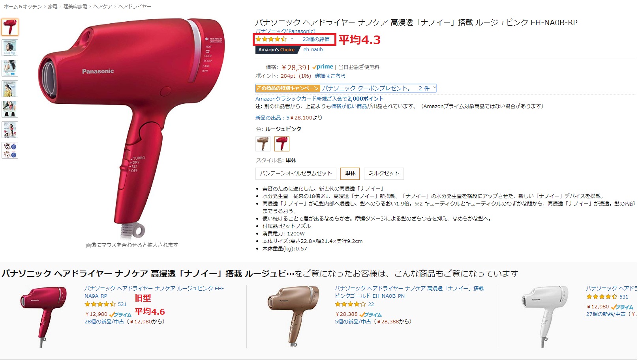
Task: Click the Amazon's Choice badge
Action: pos(277,50)
